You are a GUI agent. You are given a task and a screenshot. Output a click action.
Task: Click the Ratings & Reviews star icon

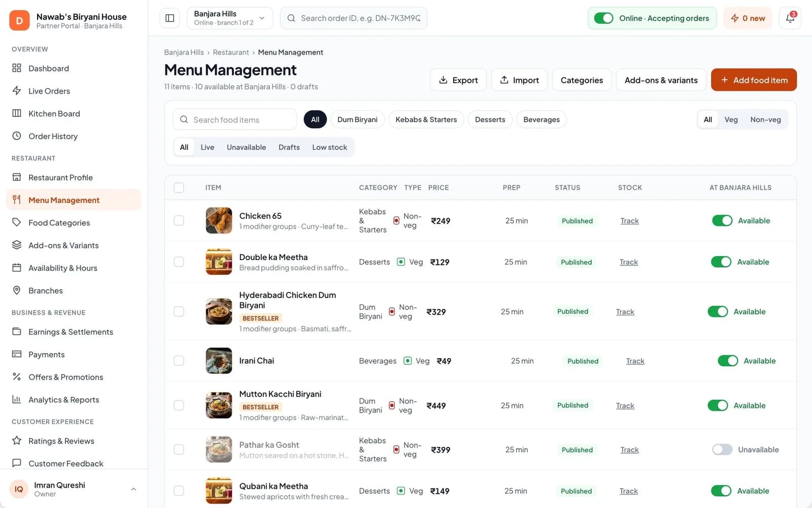click(17, 440)
